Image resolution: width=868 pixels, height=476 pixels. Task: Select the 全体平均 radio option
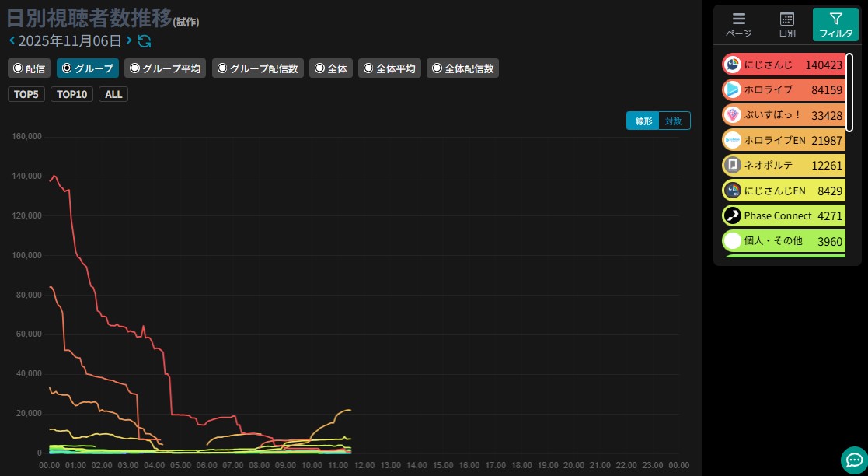[389, 68]
